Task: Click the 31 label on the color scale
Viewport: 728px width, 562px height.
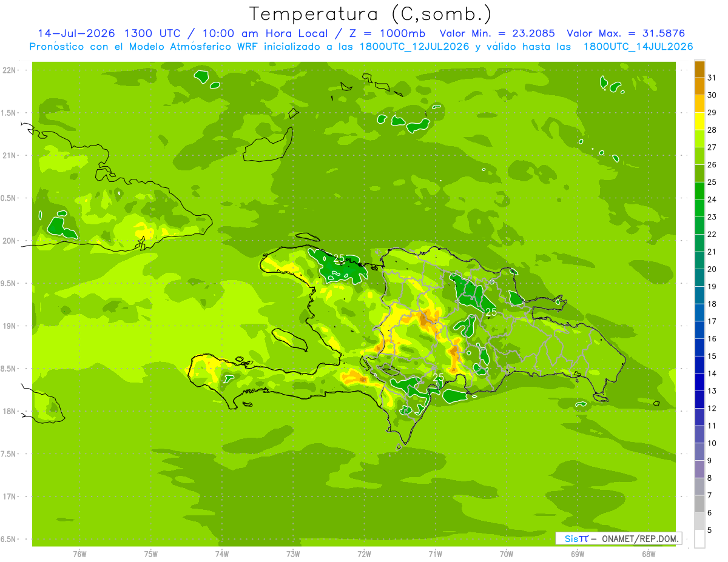Action: coord(712,78)
